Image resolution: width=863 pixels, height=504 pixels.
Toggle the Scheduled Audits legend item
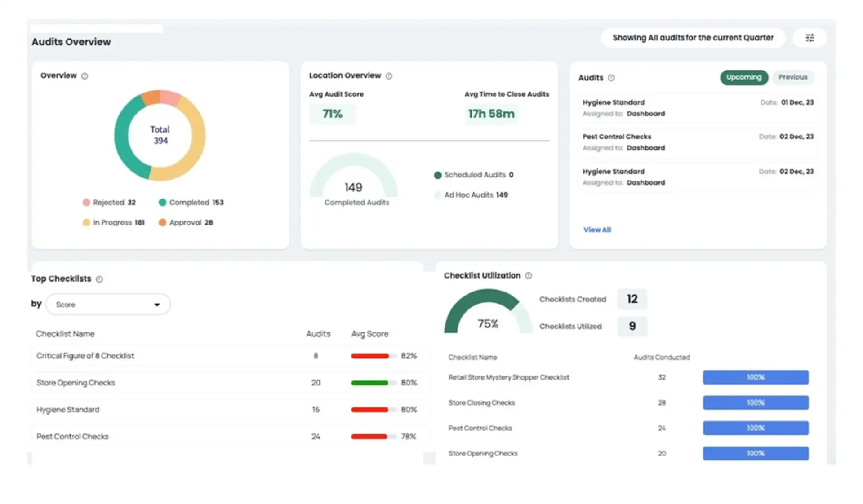point(473,175)
